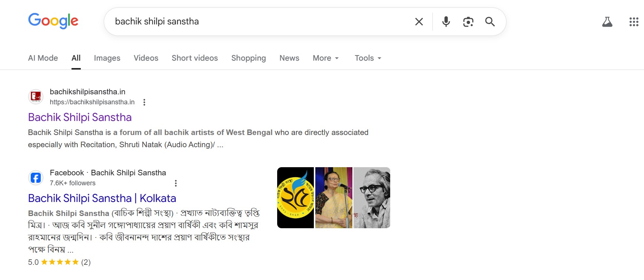Switch to the Images tab

click(107, 58)
